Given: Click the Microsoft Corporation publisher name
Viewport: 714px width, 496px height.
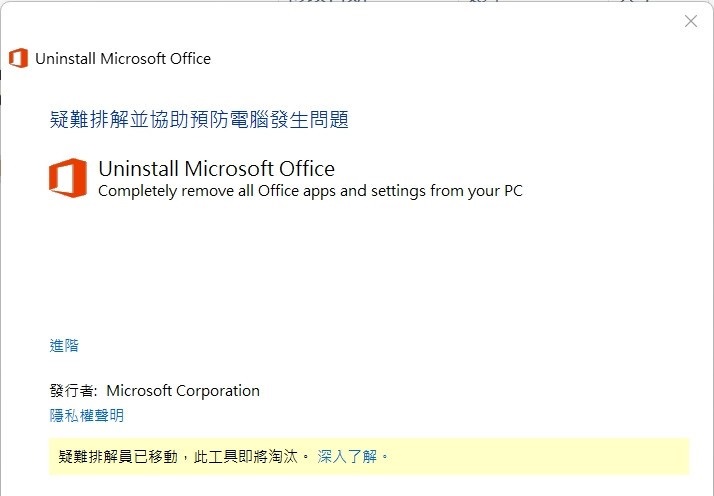Looking at the screenshot, I should [x=183, y=391].
